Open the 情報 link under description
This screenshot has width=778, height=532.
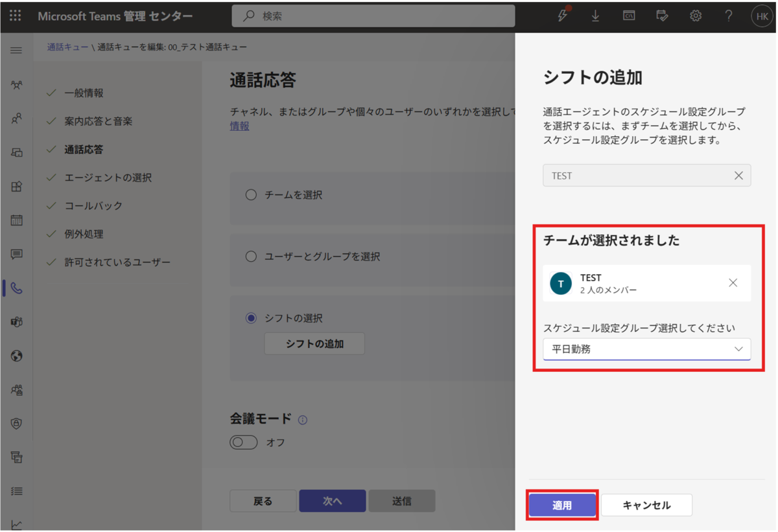pos(239,126)
